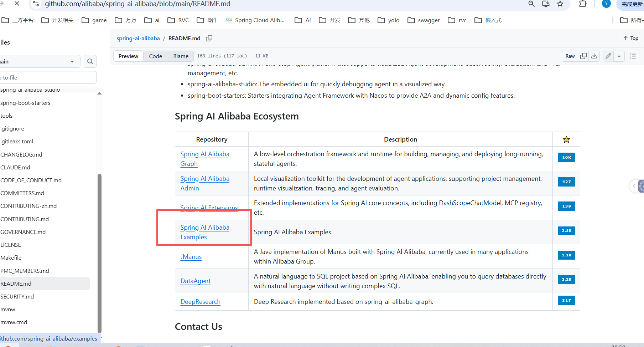The image size is (644, 347).
Task: Select .gitleaks.toml in file tree
Action: point(17,141)
